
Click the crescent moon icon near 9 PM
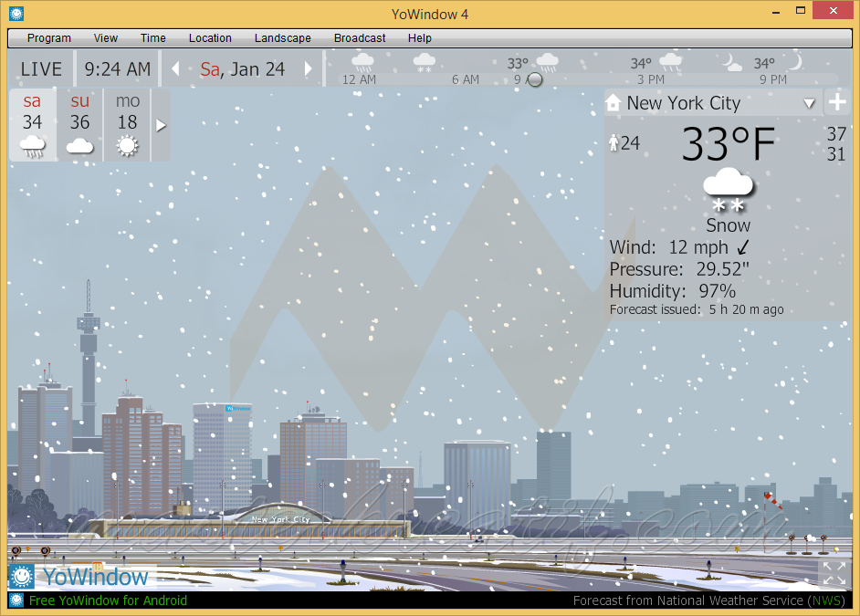click(x=795, y=61)
